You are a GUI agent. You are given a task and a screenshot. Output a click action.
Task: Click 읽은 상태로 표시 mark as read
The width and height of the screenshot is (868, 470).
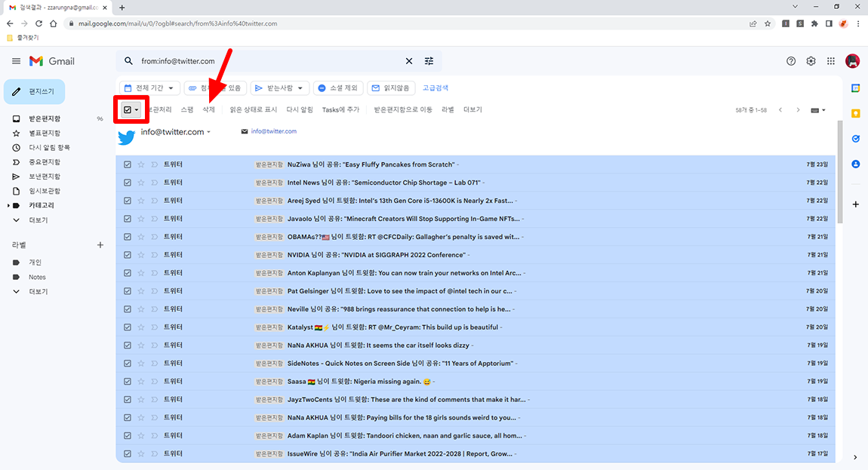click(253, 109)
